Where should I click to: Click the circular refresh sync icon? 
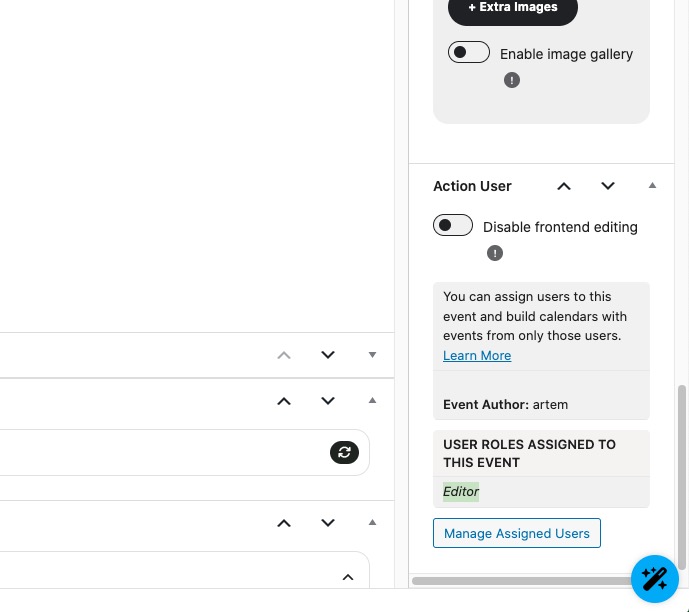(344, 453)
